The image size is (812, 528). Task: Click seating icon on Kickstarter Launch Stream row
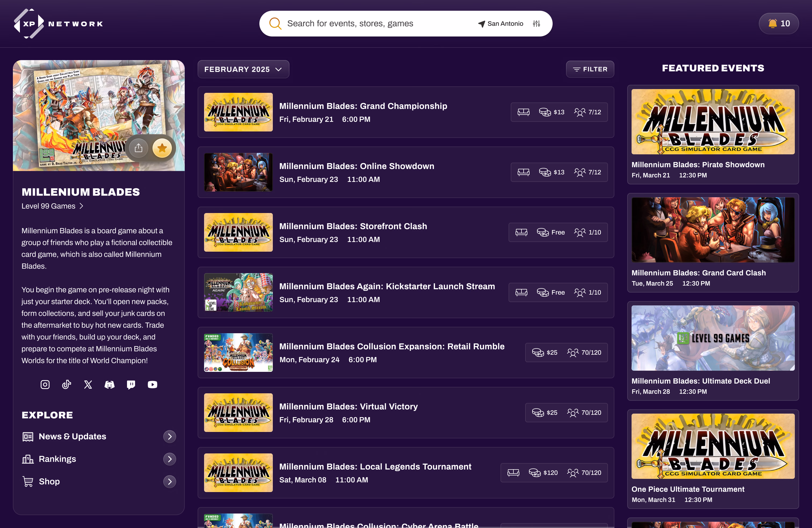click(x=521, y=292)
